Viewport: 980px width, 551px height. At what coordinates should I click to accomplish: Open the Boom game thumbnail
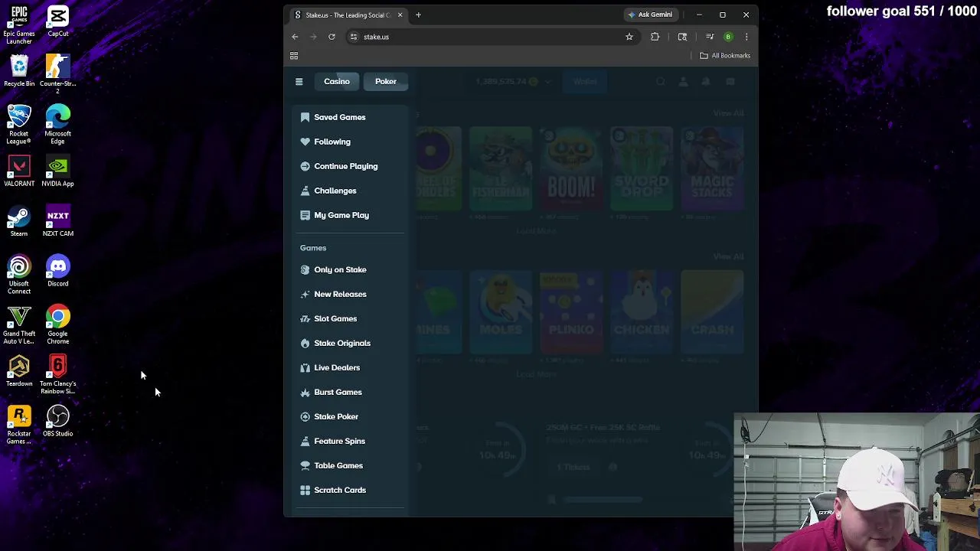tap(571, 169)
